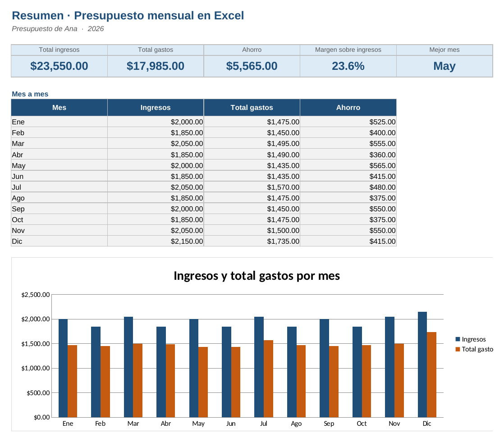The height and width of the screenshot is (442, 504).
Task: Click the 'Dic' row month cell
Action: [x=59, y=241]
